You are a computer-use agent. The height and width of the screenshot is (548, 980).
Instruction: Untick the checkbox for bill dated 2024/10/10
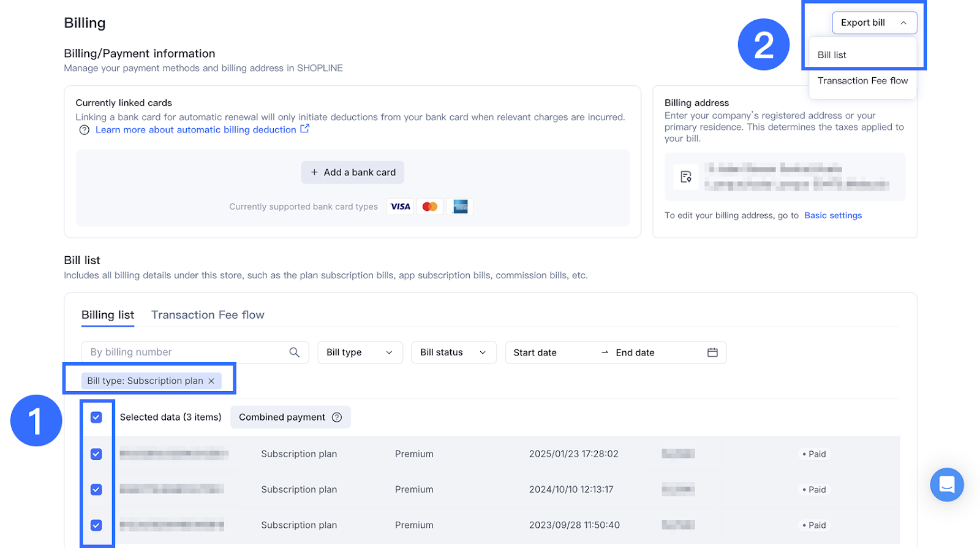point(96,490)
